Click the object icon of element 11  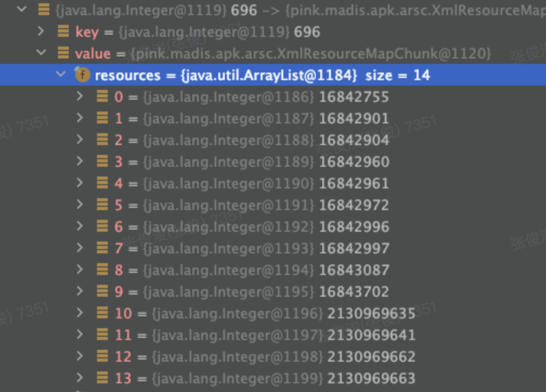(102, 335)
